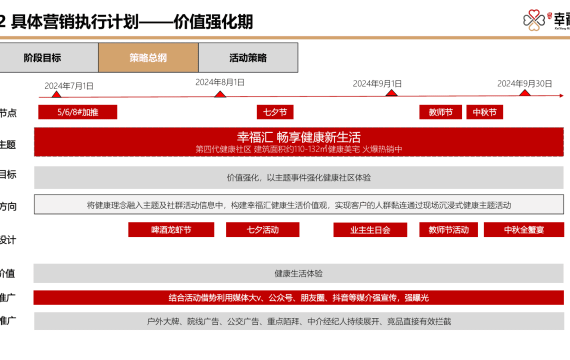The image size is (570, 360).
Task: Select the 策略总纲 tab
Action: 148,57
